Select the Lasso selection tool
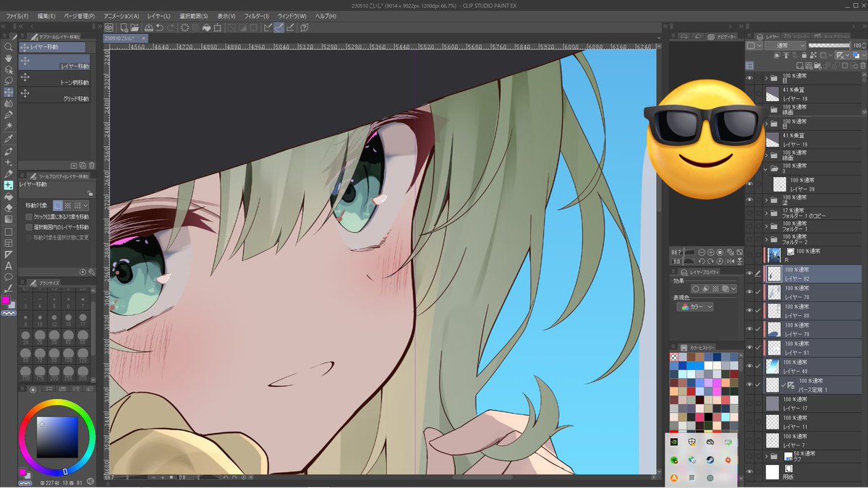Viewport: 868px width, 488px height. tap(8, 81)
